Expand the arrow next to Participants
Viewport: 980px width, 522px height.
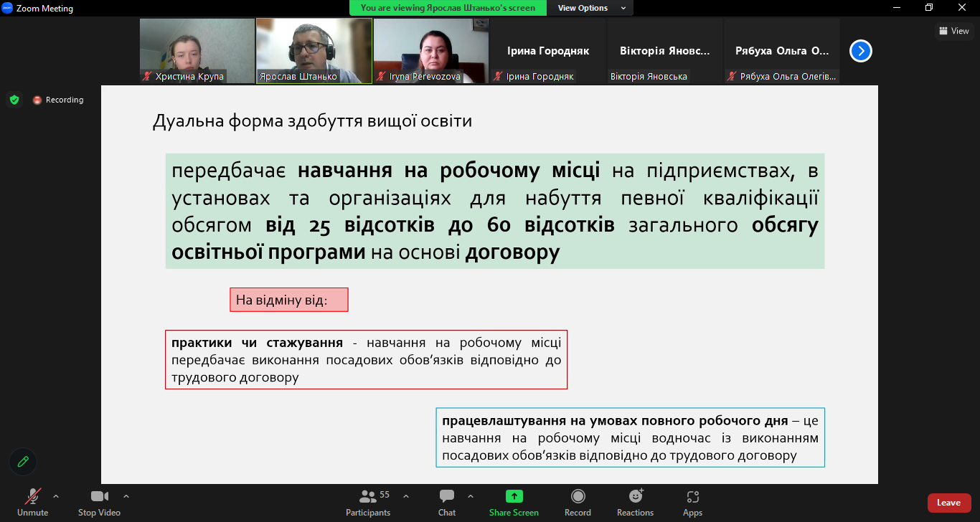coord(406,496)
